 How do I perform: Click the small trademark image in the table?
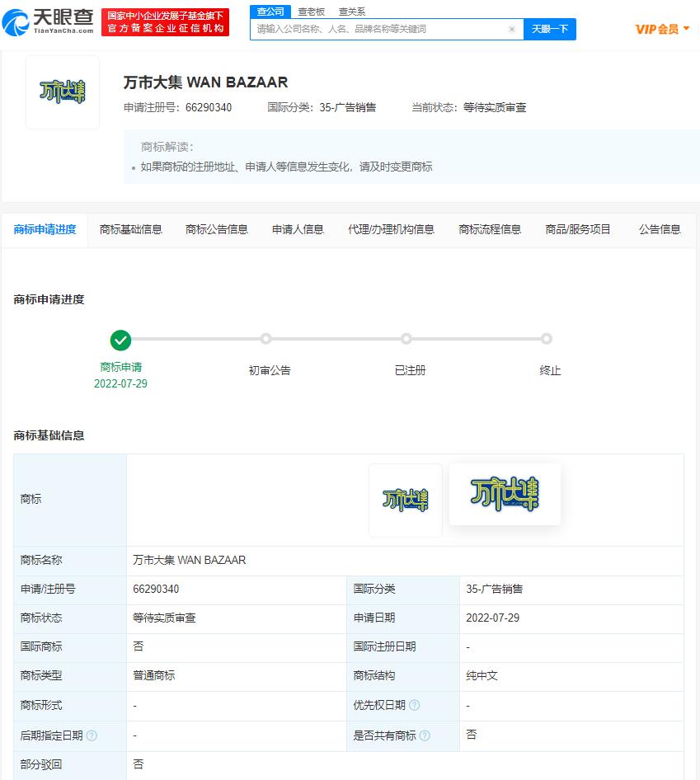pyautogui.click(x=406, y=500)
